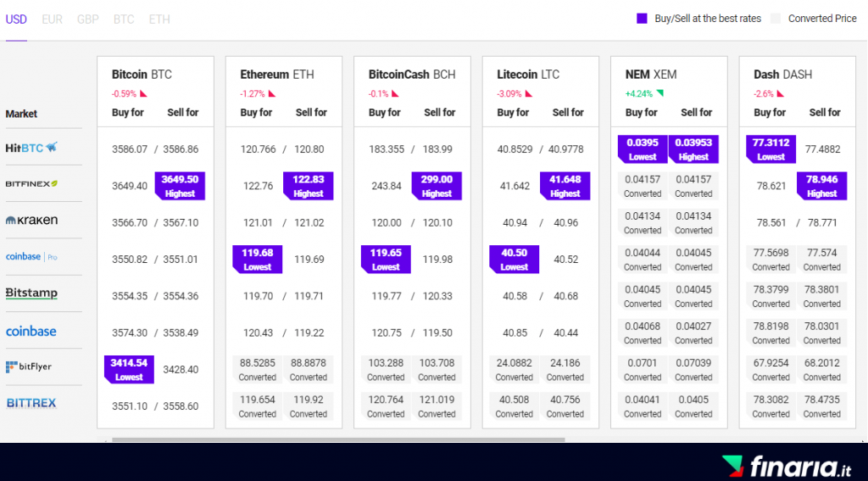Select the bitFlyer market logo

coord(29,366)
